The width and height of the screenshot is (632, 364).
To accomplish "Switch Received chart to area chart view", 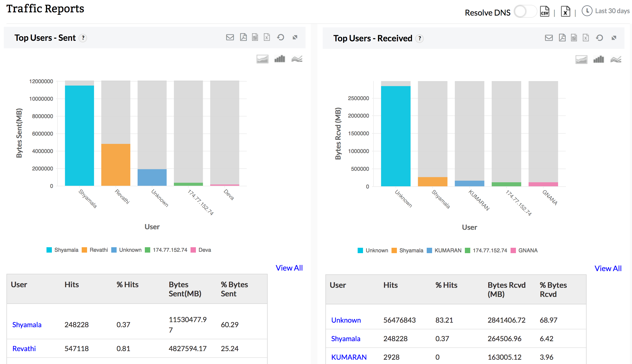I will [581, 59].
